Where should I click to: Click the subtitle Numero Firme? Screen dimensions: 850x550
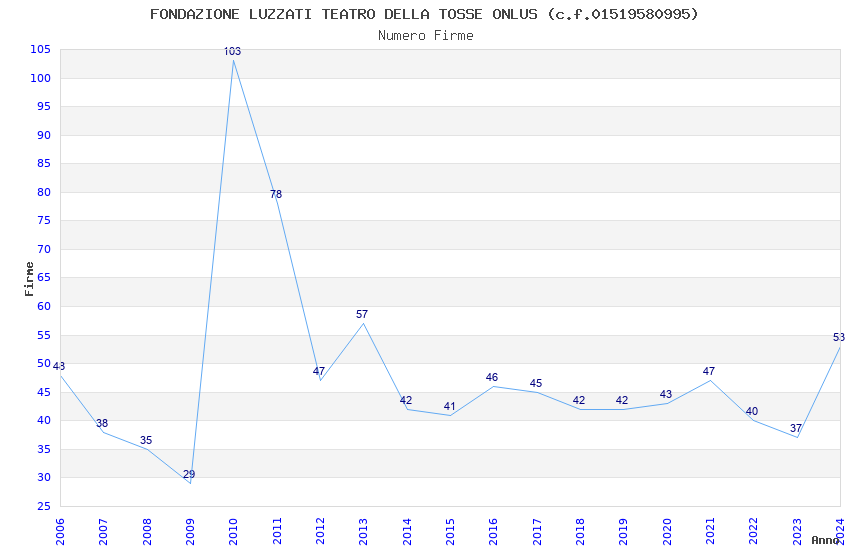tap(426, 36)
